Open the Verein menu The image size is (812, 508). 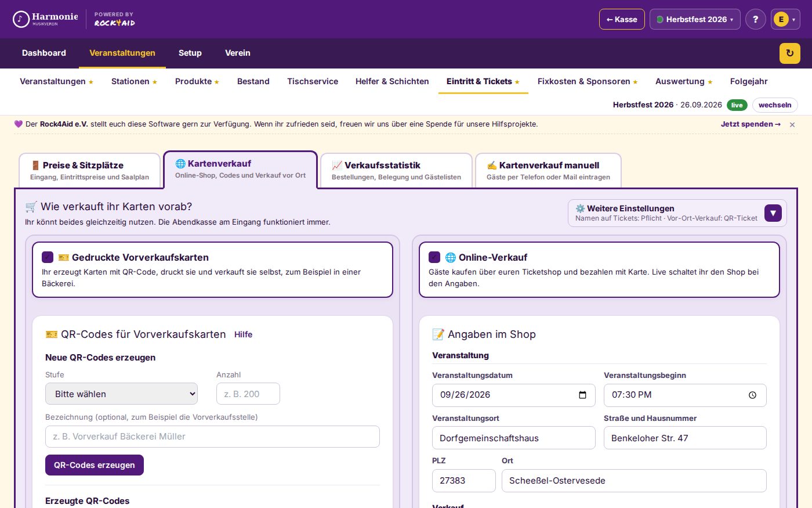[x=238, y=53]
